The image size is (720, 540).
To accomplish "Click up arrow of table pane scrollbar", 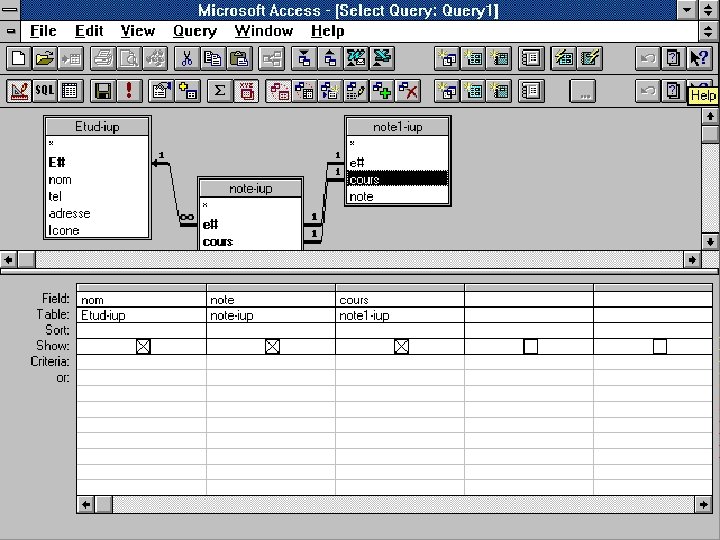I will [x=710, y=116].
